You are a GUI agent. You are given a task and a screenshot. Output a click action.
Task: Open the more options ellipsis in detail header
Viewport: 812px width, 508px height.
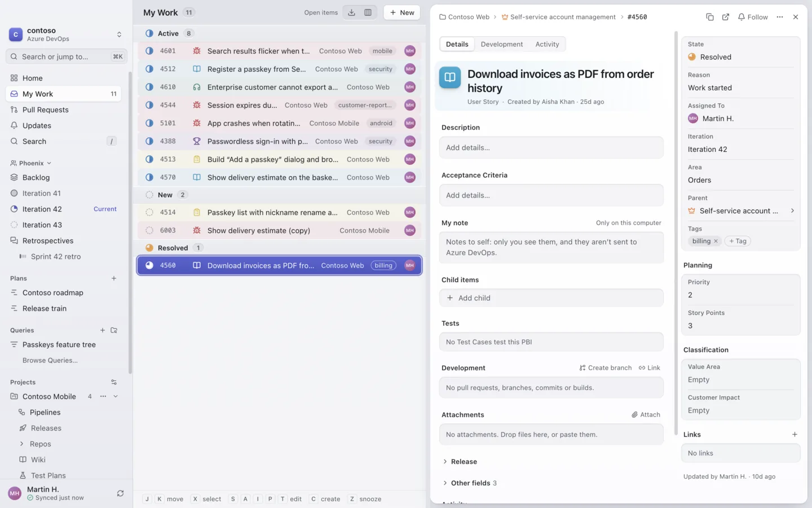tap(780, 17)
